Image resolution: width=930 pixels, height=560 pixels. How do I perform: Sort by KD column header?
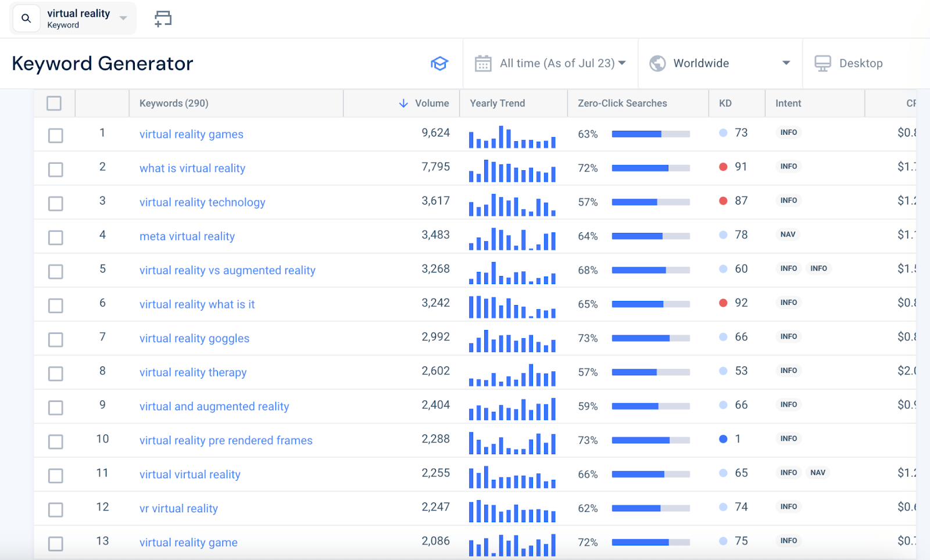click(x=725, y=103)
